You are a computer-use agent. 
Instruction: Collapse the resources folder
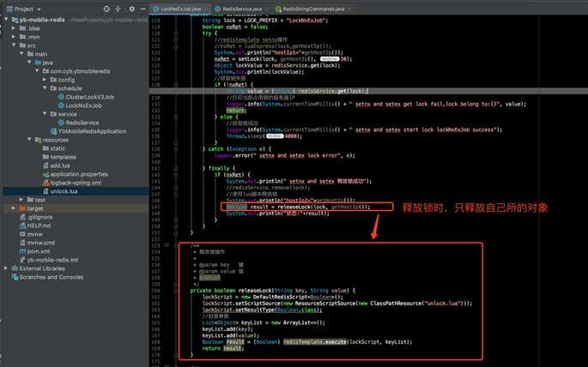pos(29,140)
